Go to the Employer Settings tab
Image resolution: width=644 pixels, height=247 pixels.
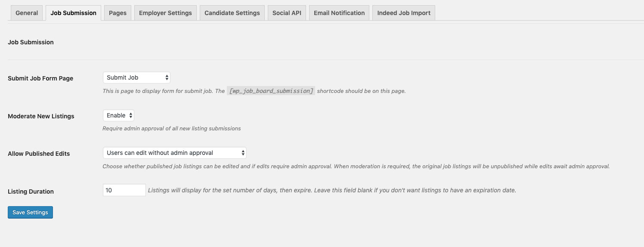click(x=165, y=13)
